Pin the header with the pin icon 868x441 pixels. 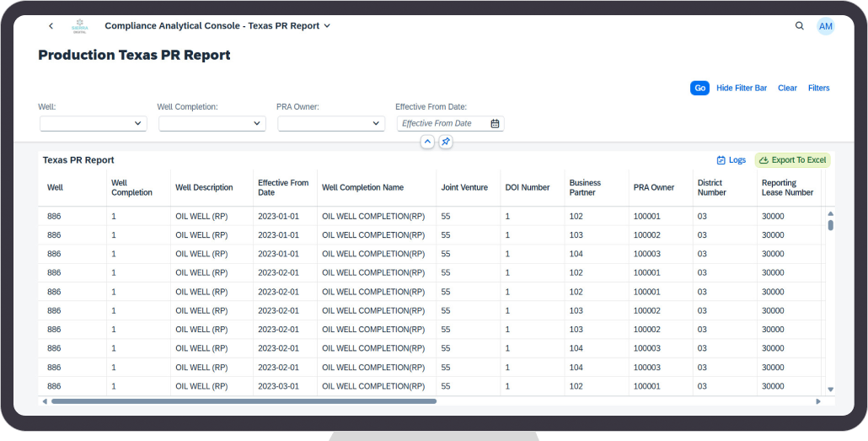tap(446, 142)
